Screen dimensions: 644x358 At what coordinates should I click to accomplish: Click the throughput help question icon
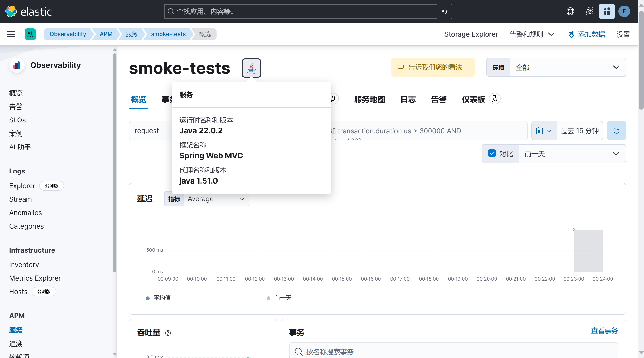pyautogui.click(x=168, y=333)
